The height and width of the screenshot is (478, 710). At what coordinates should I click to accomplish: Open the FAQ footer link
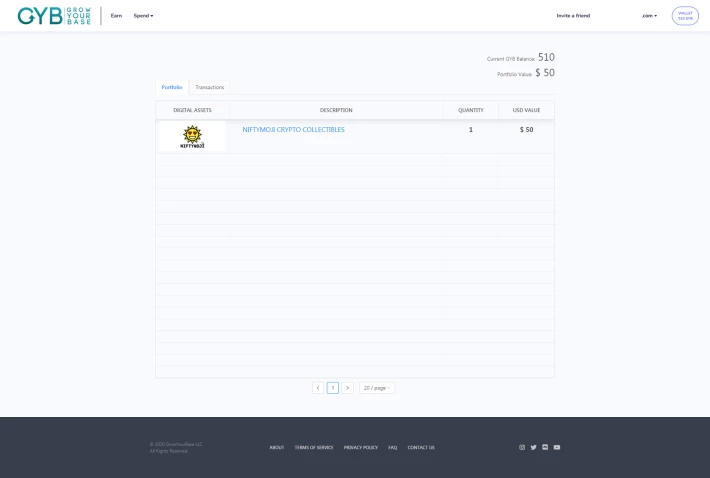click(x=393, y=448)
